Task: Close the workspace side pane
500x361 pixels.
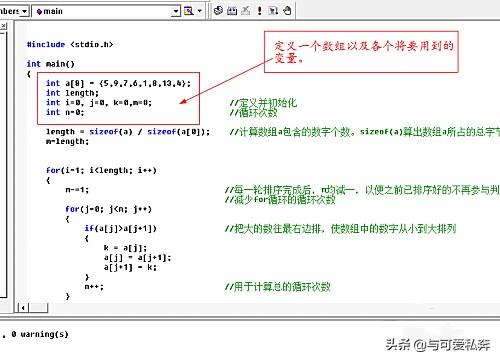Action: 3,26
